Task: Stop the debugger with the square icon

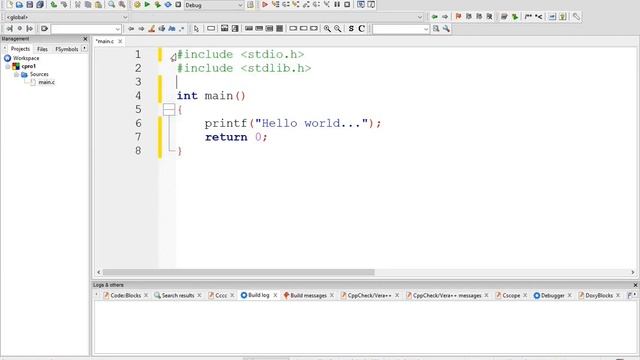Action: (x=347, y=5)
